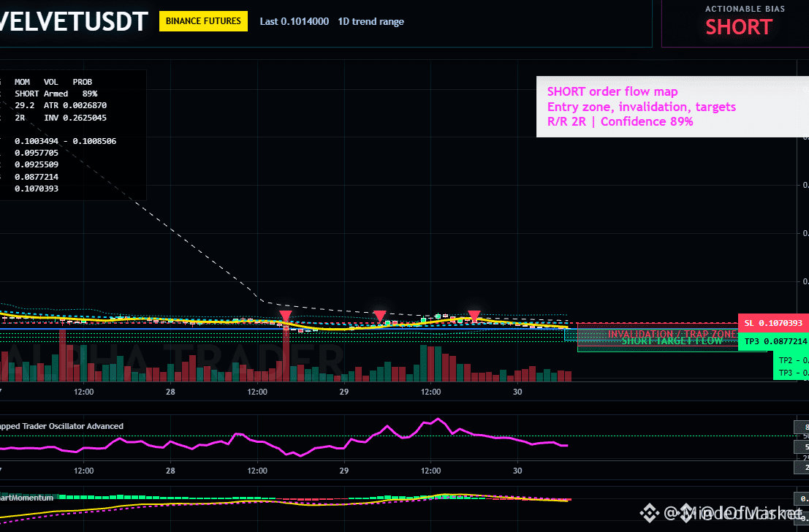Click the MOM column header in stats table
The image size is (809, 532).
(x=22, y=82)
